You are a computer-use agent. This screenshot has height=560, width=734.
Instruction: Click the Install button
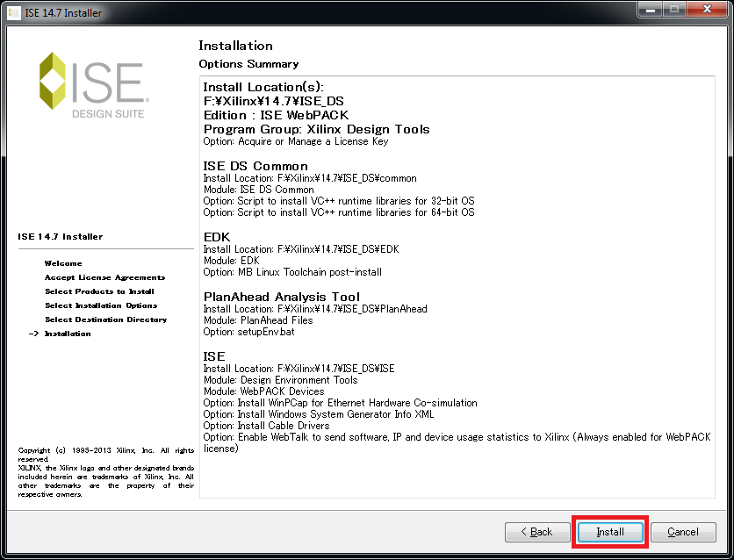(x=610, y=532)
